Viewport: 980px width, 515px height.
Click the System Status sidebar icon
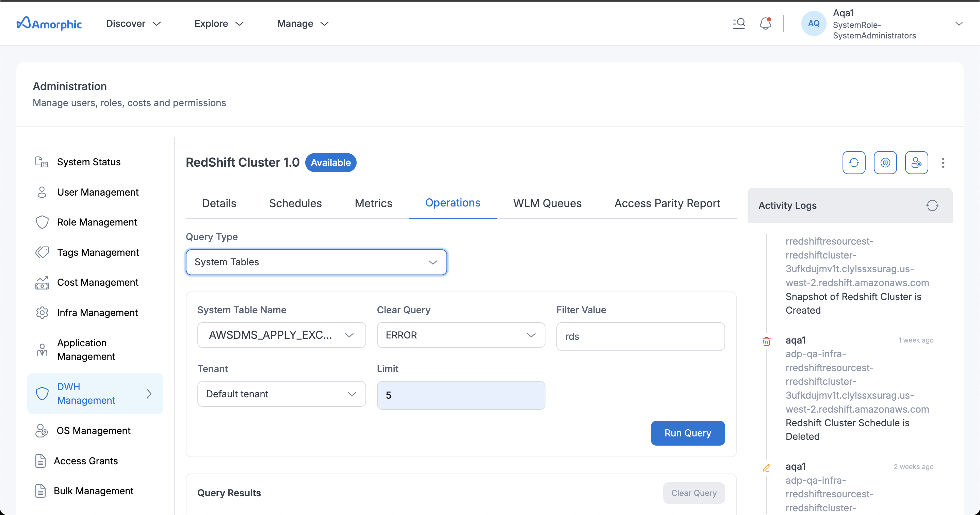(x=42, y=162)
